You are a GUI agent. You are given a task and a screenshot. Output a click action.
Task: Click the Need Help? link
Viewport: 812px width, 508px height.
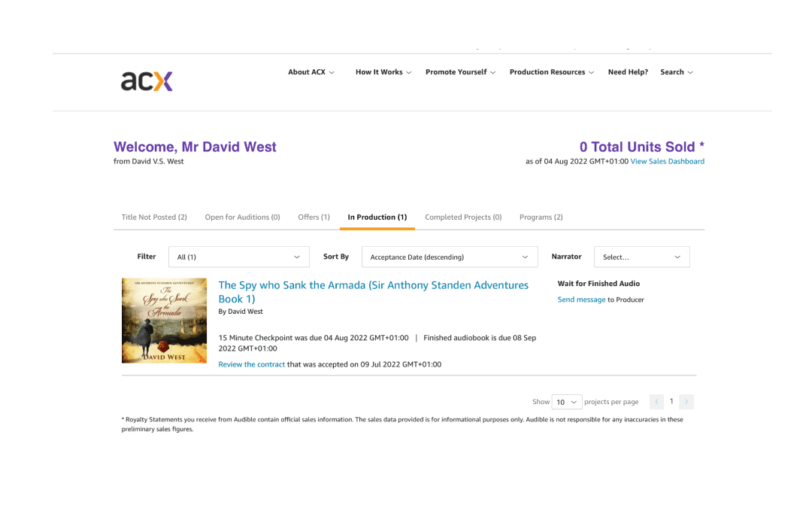(x=628, y=72)
